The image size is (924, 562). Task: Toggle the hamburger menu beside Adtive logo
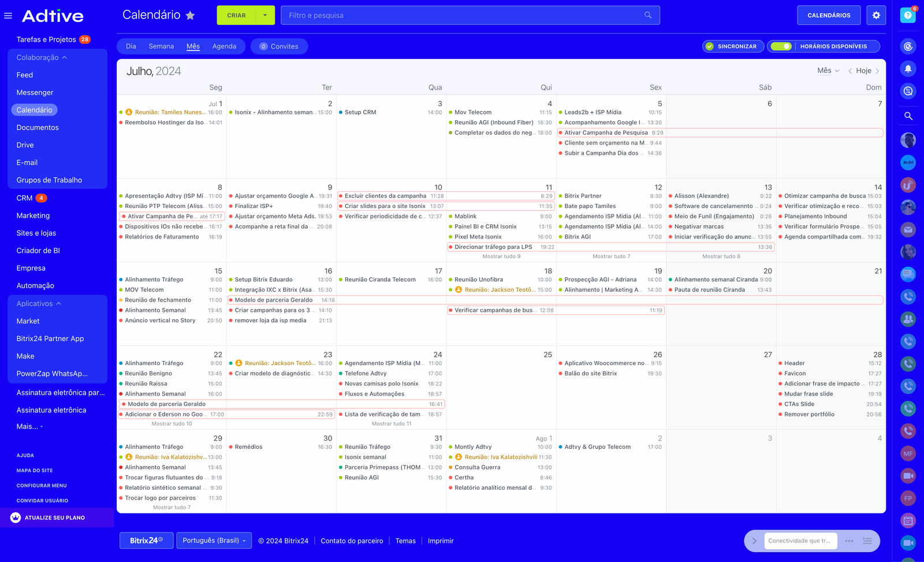point(8,16)
